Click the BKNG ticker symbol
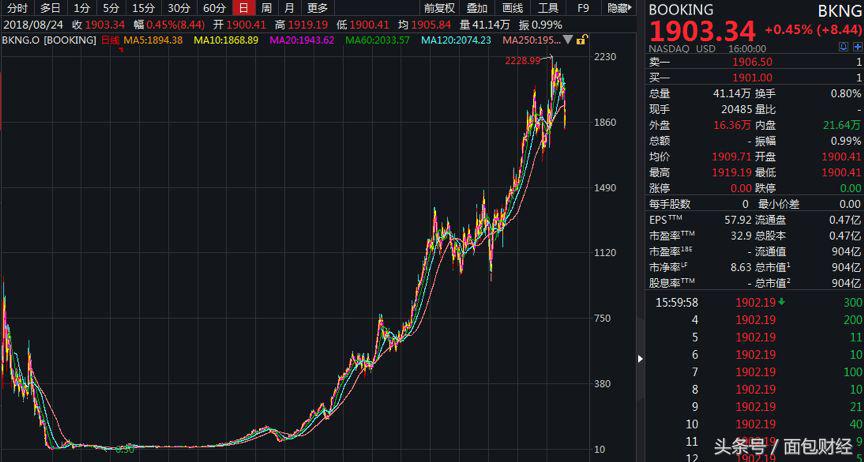This screenshot has width=864, height=462. (x=839, y=11)
